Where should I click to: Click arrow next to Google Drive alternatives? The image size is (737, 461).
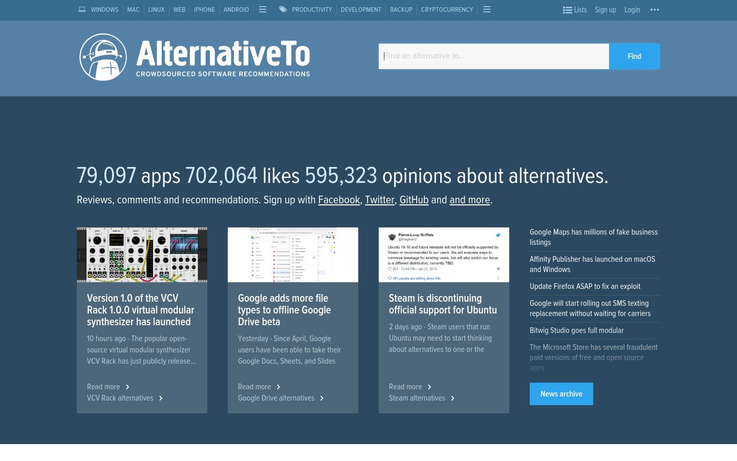click(322, 398)
